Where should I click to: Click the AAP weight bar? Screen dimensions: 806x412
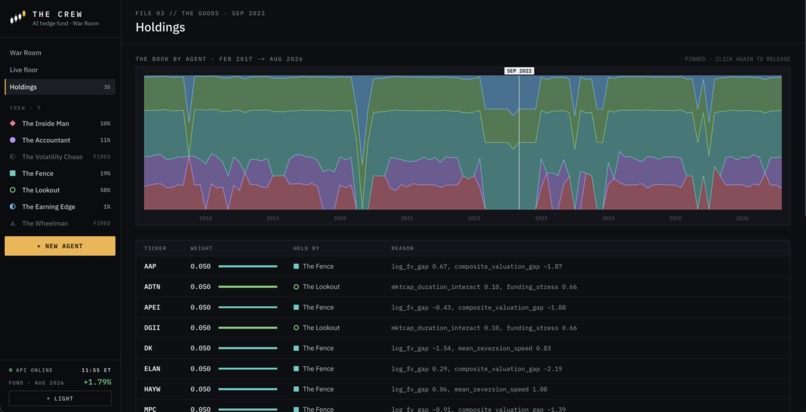pyautogui.click(x=248, y=267)
